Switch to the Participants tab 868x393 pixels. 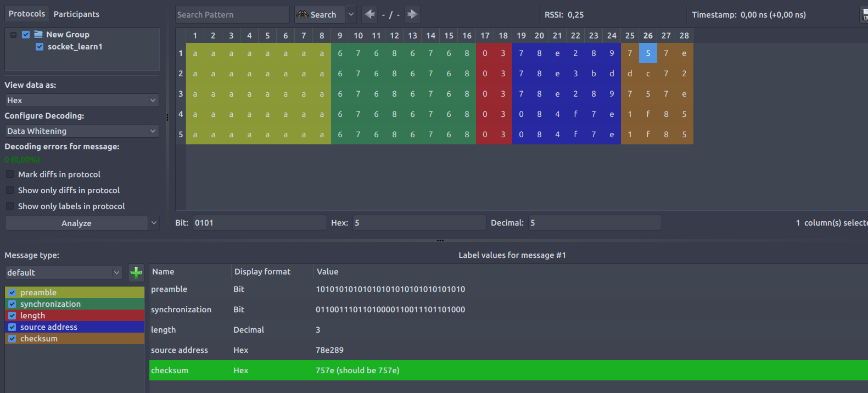coord(76,14)
